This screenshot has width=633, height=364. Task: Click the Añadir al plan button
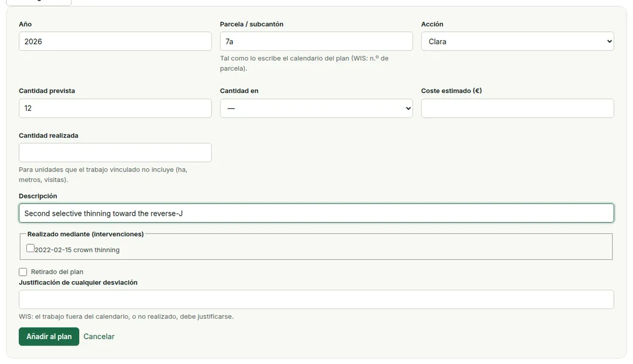(x=49, y=337)
